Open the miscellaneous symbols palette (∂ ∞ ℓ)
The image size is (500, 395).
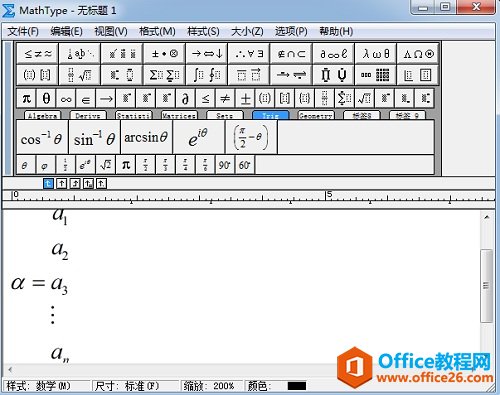[333, 53]
